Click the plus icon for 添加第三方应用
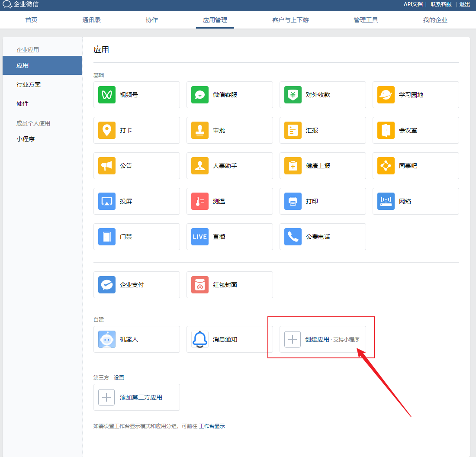Viewport: 476px width, 457px height. 106,397
